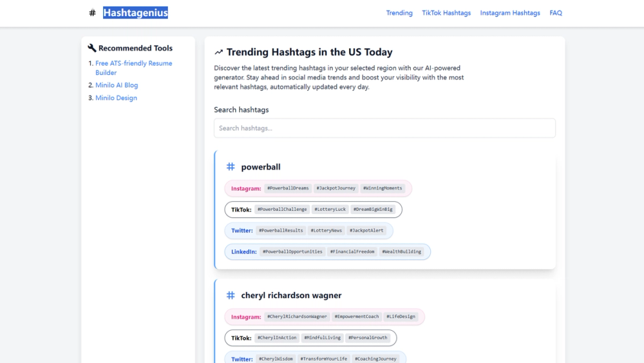Open Instagram Hashtags in the top navigation
Viewport: 644px width, 363px height.
tap(510, 13)
